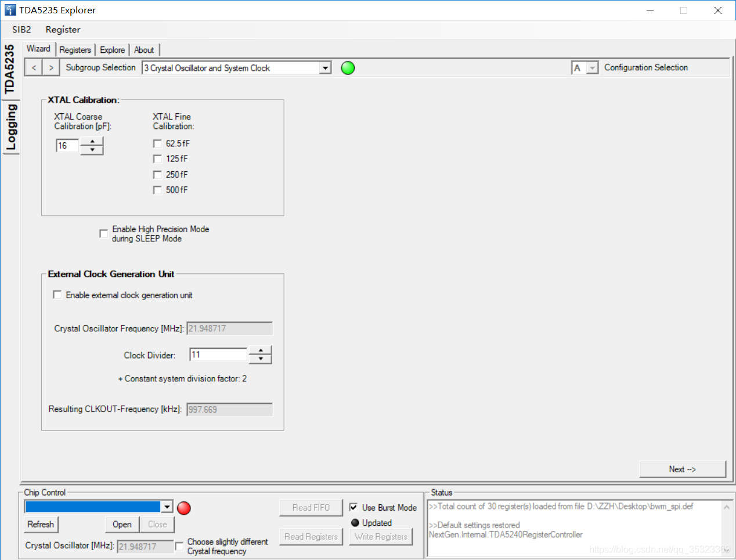The height and width of the screenshot is (560, 736).
Task: Open the Configuration Selection A dropdown
Action: point(592,68)
